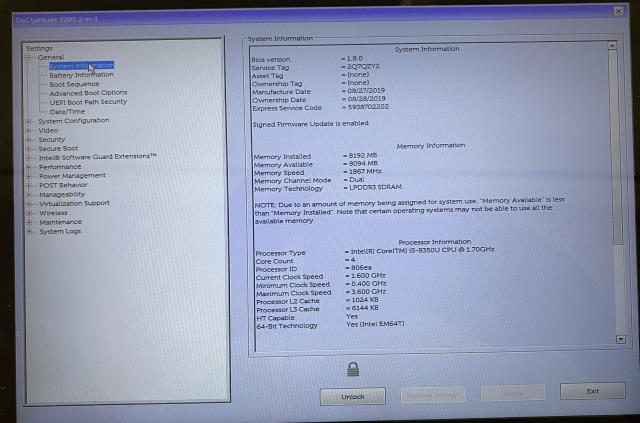The image size is (640, 423).
Task: Click Signed Firmware Update is enabled text
Action: [311, 124]
